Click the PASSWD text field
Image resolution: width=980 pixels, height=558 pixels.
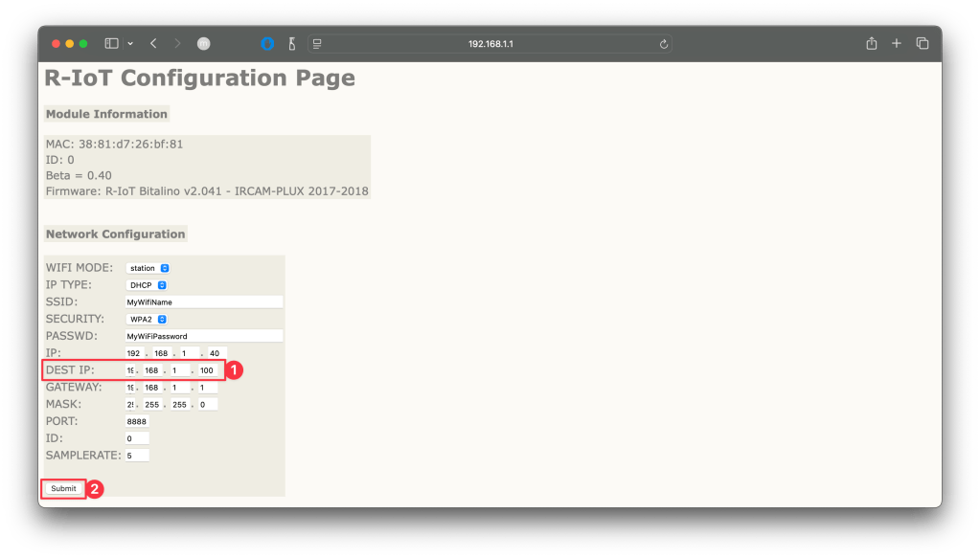click(204, 336)
